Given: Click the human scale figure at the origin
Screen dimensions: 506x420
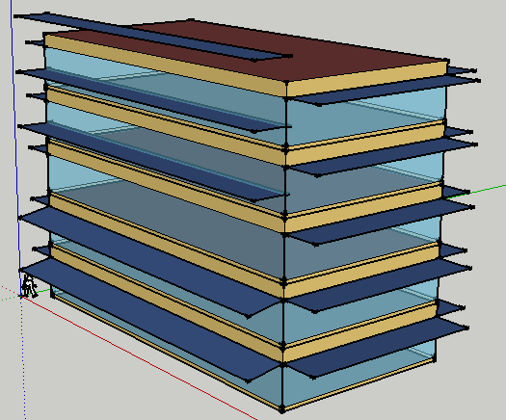Looking at the screenshot, I should point(29,286).
